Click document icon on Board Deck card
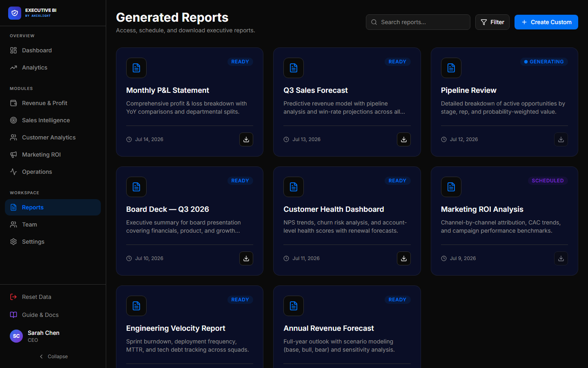 click(x=136, y=187)
